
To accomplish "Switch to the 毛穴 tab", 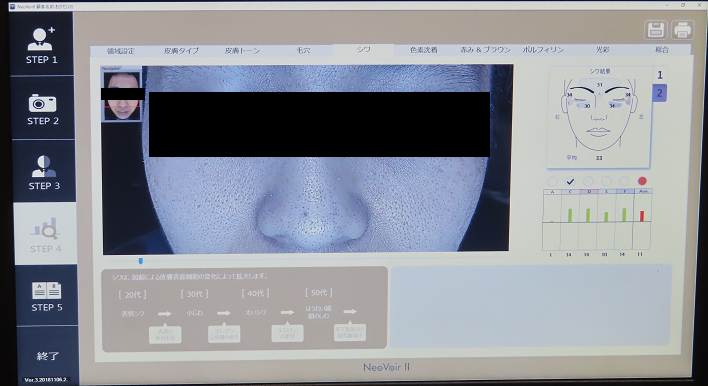I will (303, 50).
